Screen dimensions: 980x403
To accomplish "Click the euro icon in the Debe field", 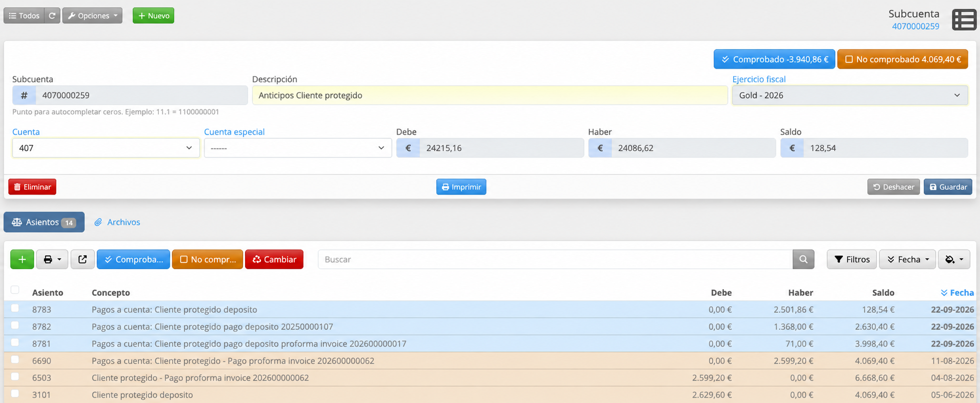I will 408,148.
